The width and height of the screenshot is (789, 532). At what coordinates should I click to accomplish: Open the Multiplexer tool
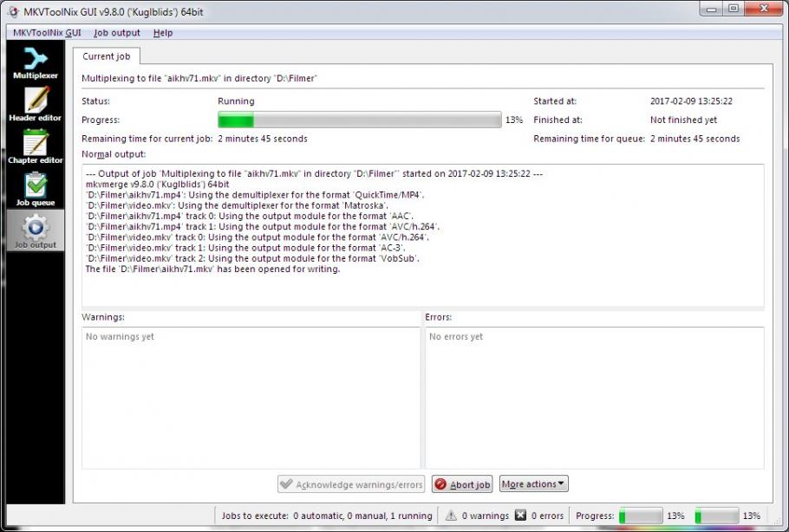(x=36, y=63)
